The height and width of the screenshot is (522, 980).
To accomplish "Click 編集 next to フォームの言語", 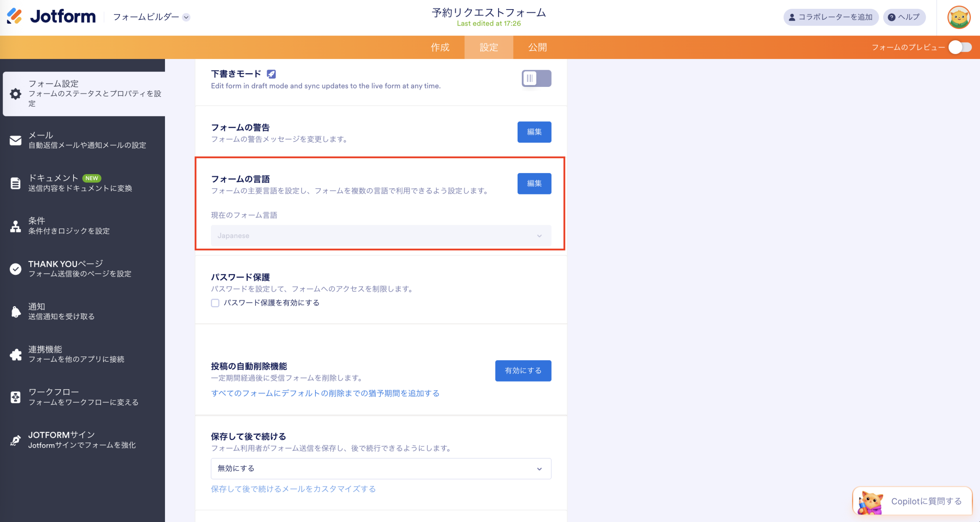I will click(x=534, y=183).
